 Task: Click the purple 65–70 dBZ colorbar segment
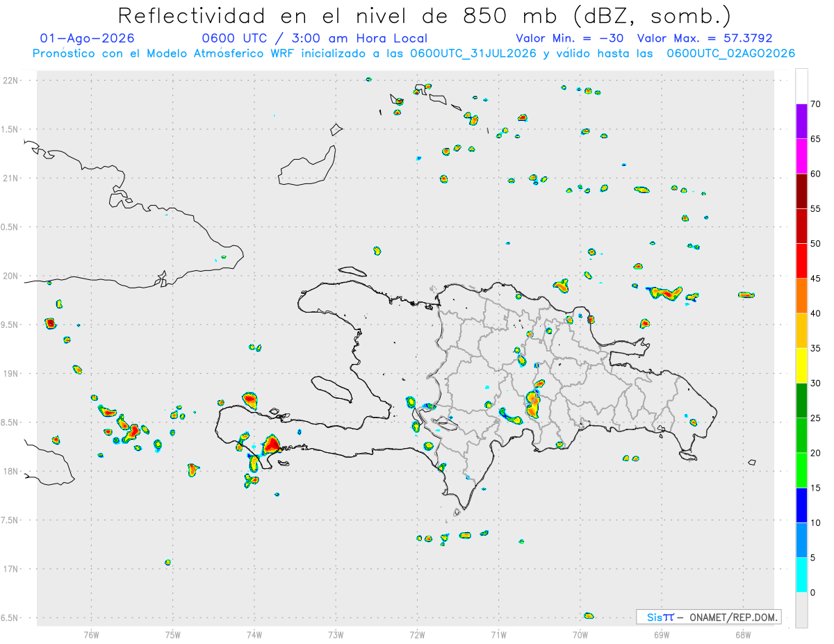click(801, 122)
